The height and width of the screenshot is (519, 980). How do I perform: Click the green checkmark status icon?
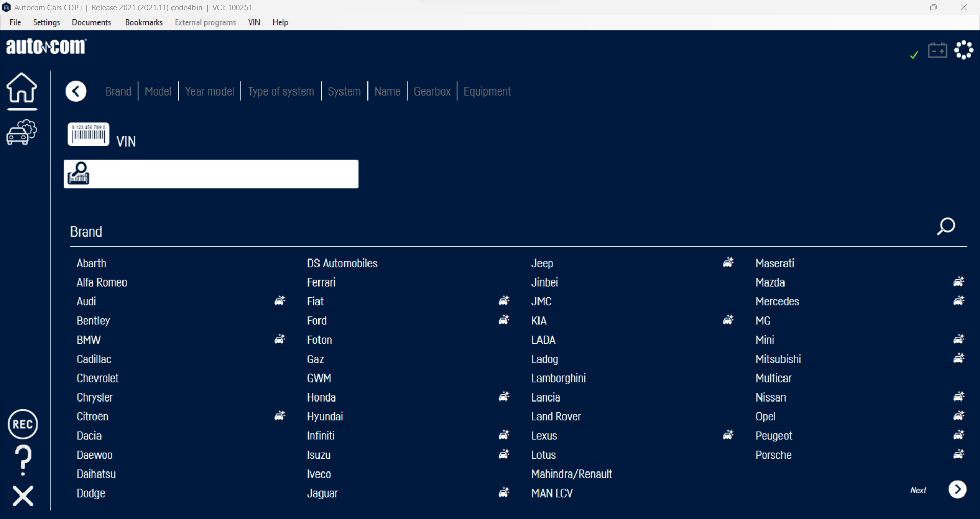point(914,55)
